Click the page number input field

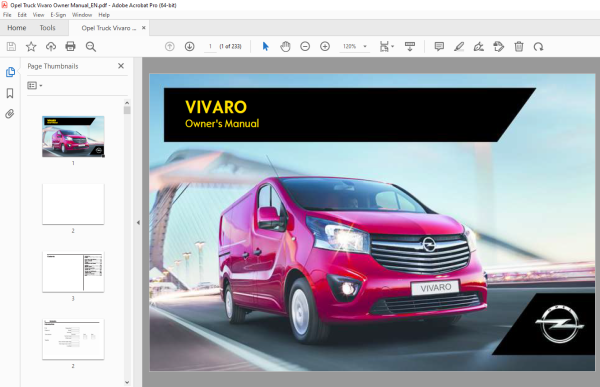click(210, 47)
